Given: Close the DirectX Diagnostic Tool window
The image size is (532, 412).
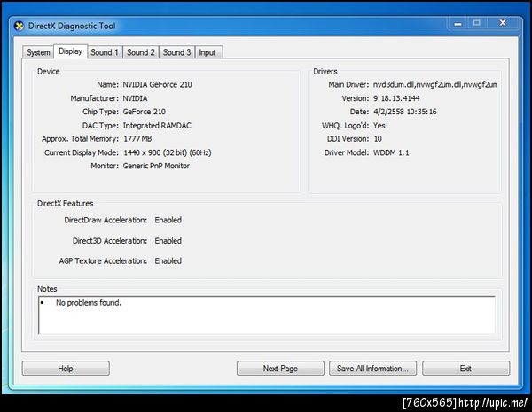Looking at the screenshot, I should pos(503,23).
